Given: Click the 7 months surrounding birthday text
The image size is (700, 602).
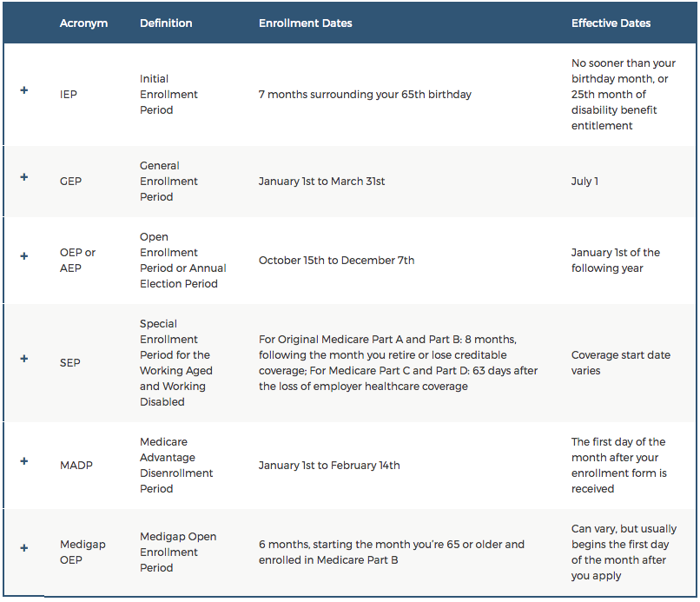Looking at the screenshot, I should [365, 94].
